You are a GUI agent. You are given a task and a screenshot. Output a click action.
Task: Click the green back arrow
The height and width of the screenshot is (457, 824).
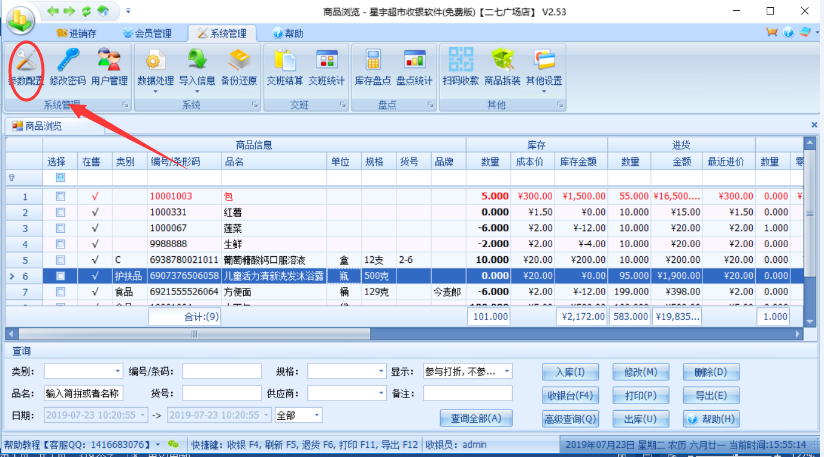[53, 11]
